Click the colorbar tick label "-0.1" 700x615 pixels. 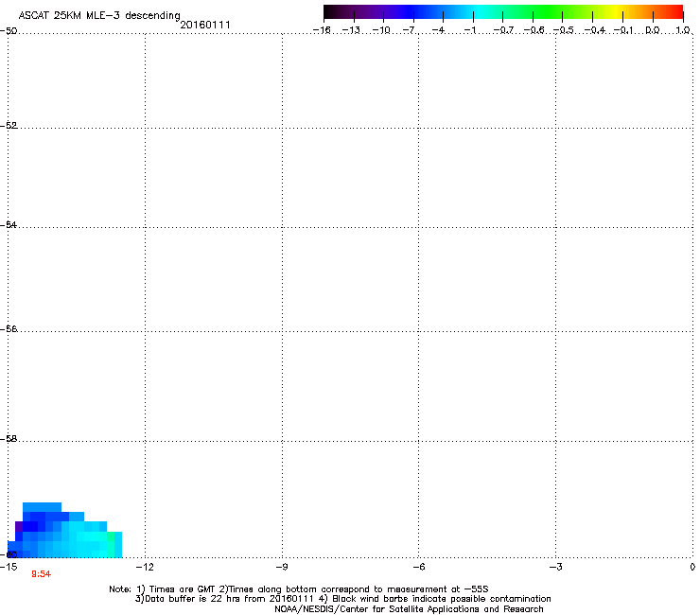[623, 30]
